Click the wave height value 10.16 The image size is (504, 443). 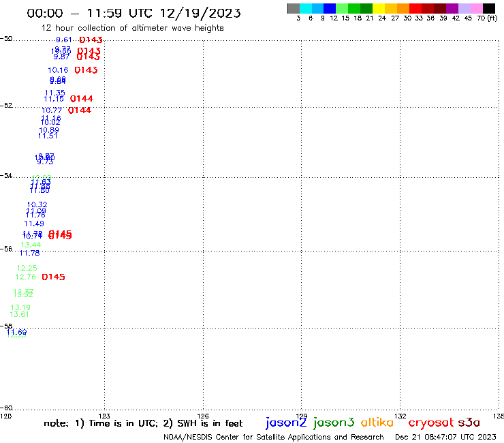[58, 70]
